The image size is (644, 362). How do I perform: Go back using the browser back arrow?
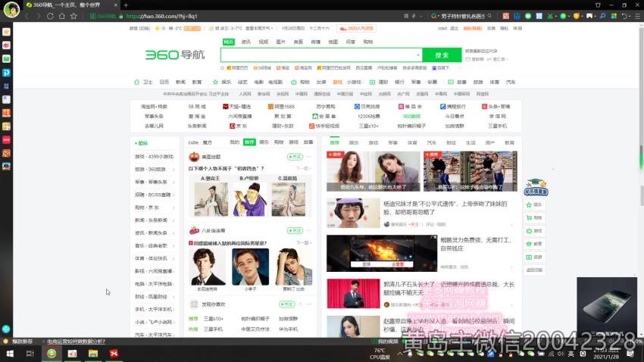(x=27, y=16)
